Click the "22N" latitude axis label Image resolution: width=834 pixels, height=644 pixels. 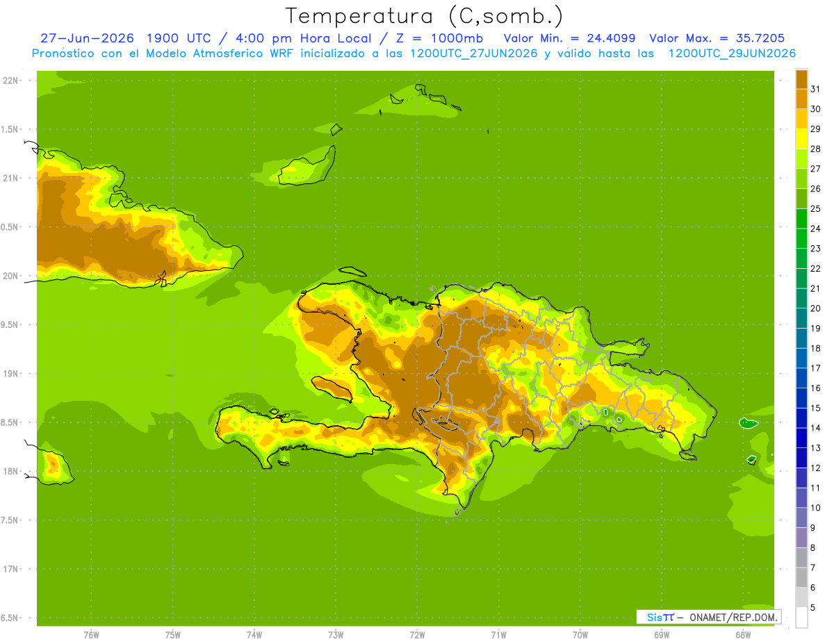coord(10,80)
